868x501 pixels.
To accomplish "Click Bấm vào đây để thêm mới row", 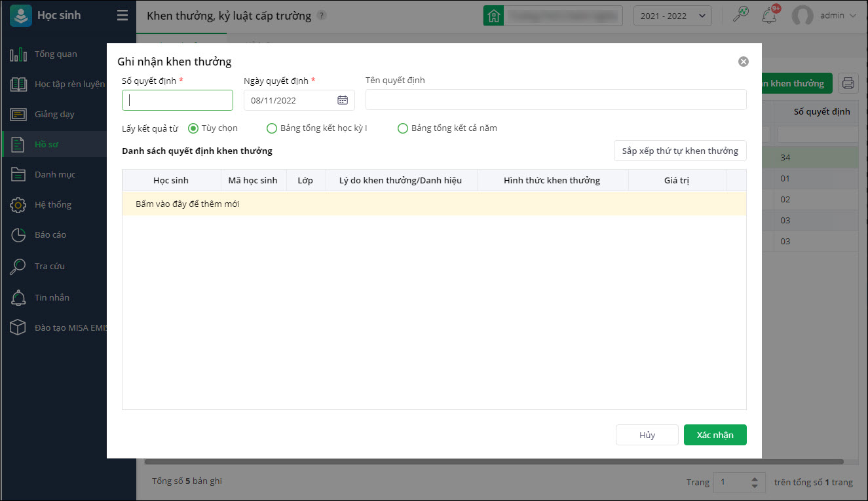I will [x=434, y=204].
